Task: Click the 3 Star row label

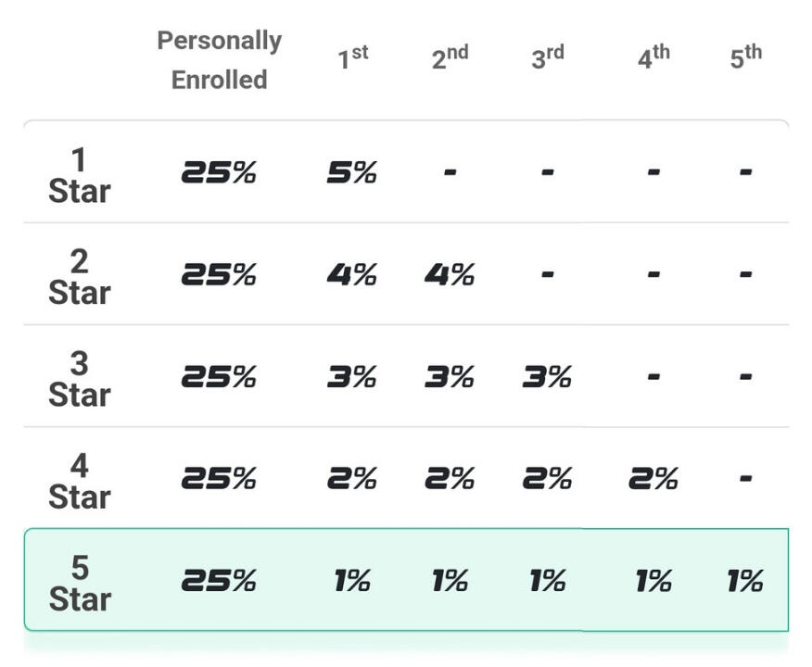Action: pos(79,379)
